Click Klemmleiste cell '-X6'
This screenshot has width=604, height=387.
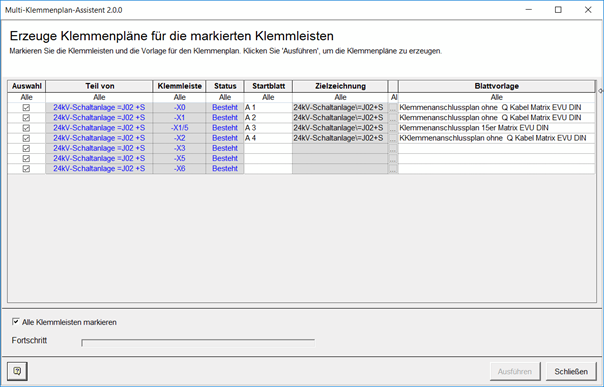click(x=180, y=169)
